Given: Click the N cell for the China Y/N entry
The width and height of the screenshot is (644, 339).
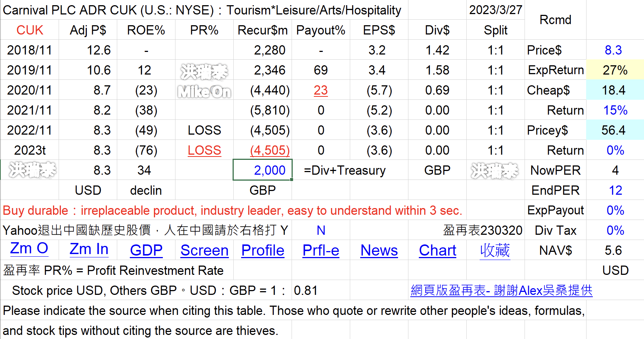Looking at the screenshot, I should click(321, 230).
